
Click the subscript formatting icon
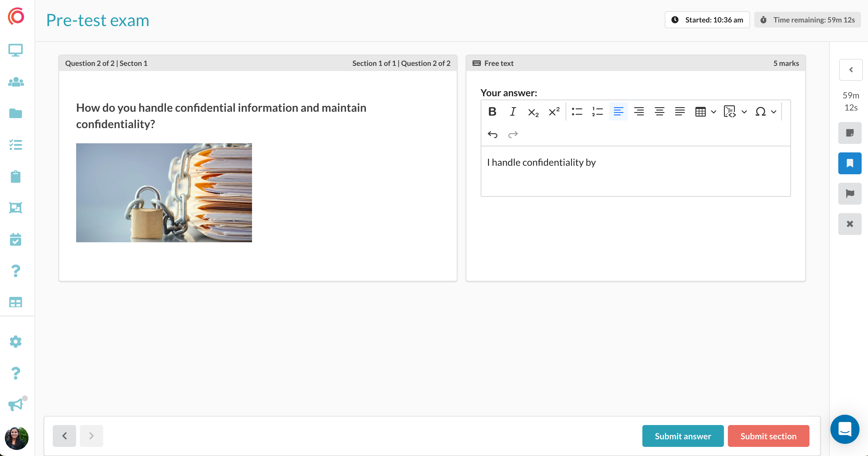pos(533,112)
